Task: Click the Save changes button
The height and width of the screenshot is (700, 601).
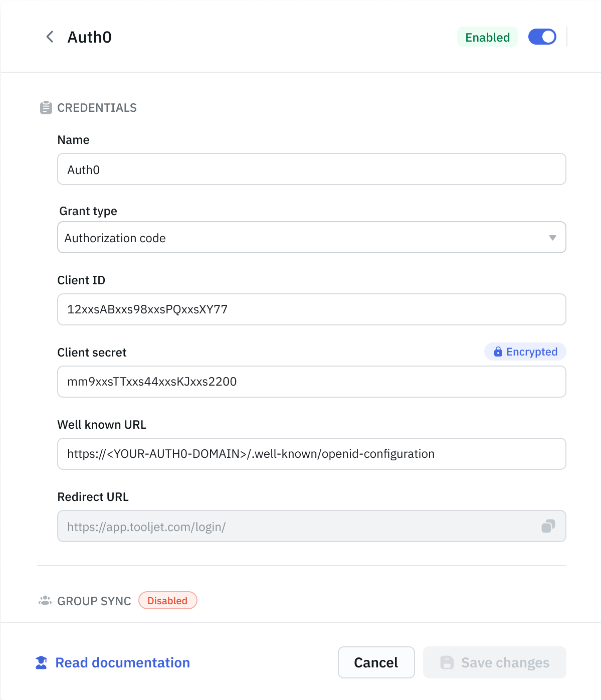Action: pyautogui.click(x=494, y=662)
